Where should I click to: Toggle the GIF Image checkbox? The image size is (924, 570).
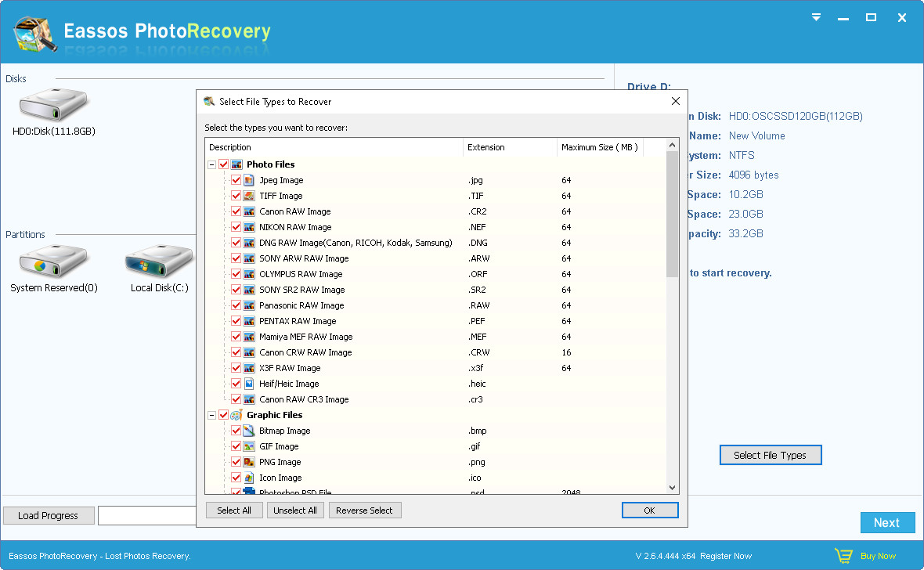click(x=236, y=446)
